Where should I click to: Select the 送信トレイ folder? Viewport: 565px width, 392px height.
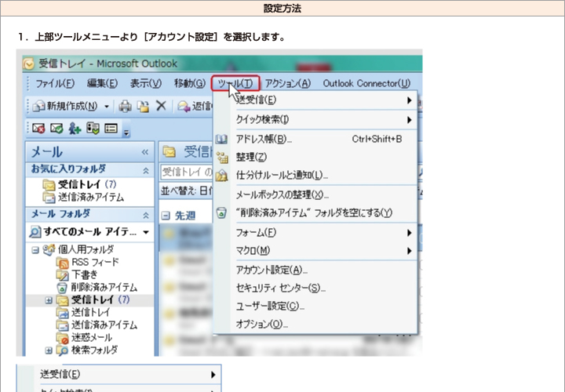[x=83, y=313]
